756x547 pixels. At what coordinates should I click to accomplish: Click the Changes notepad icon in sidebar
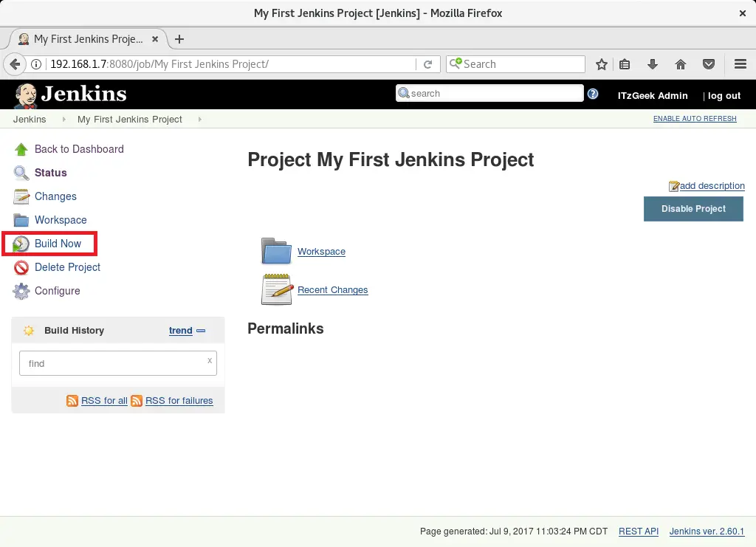pos(21,196)
